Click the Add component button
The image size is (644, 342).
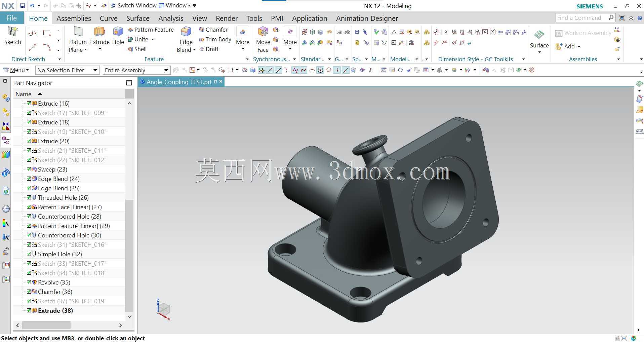tap(565, 46)
